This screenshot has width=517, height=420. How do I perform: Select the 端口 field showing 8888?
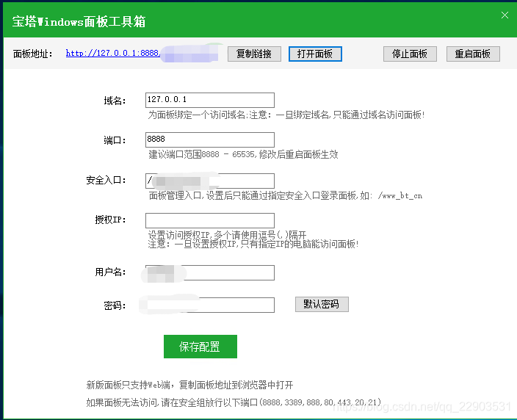click(x=210, y=140)
